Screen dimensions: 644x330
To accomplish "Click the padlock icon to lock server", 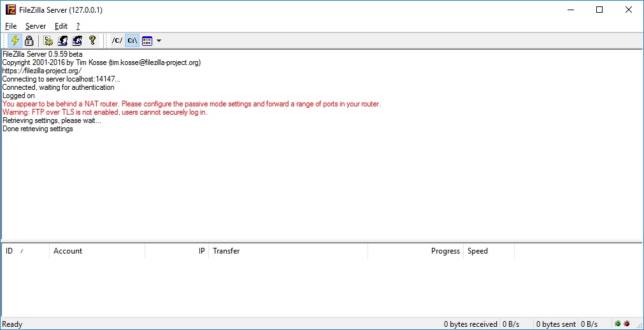I will coord(29,41).
